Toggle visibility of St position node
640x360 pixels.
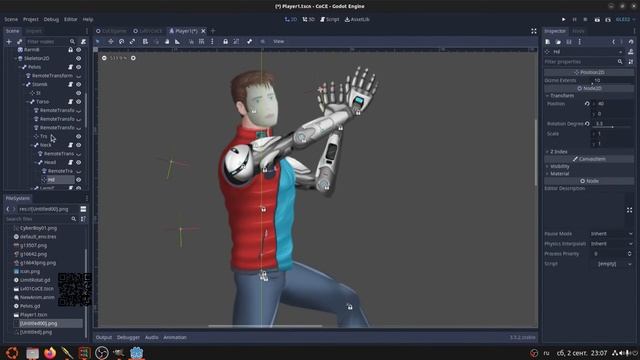coord(78,93)
